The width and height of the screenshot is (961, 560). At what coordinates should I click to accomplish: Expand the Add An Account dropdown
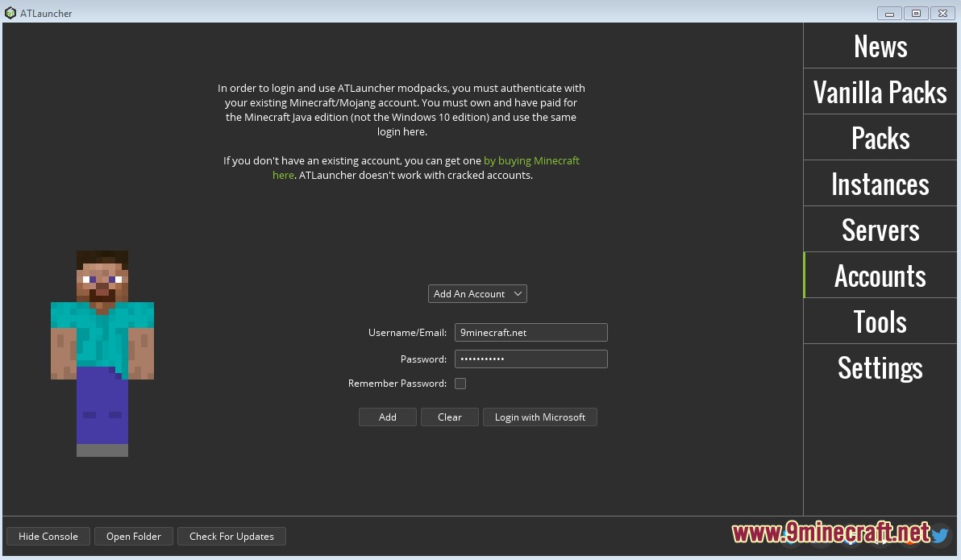(477, 294)
